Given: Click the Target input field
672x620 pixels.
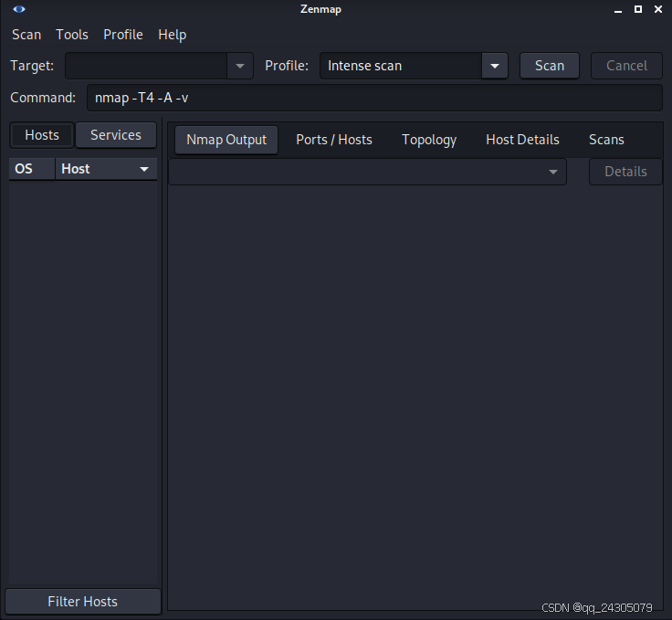Looking at the screenshot, I should pos(146,66).
